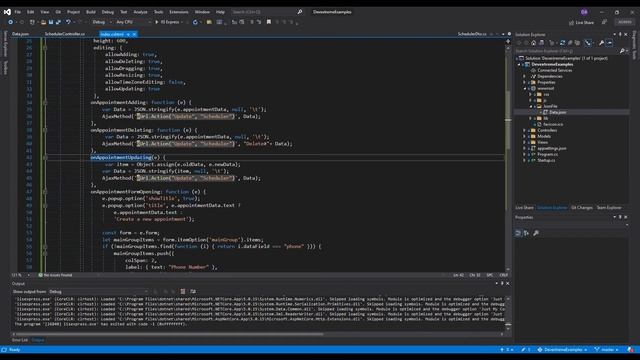Open the Show output from dropdown
This screenshot has height=360, width=640.
pyautogui.click(x=99, y=292)
